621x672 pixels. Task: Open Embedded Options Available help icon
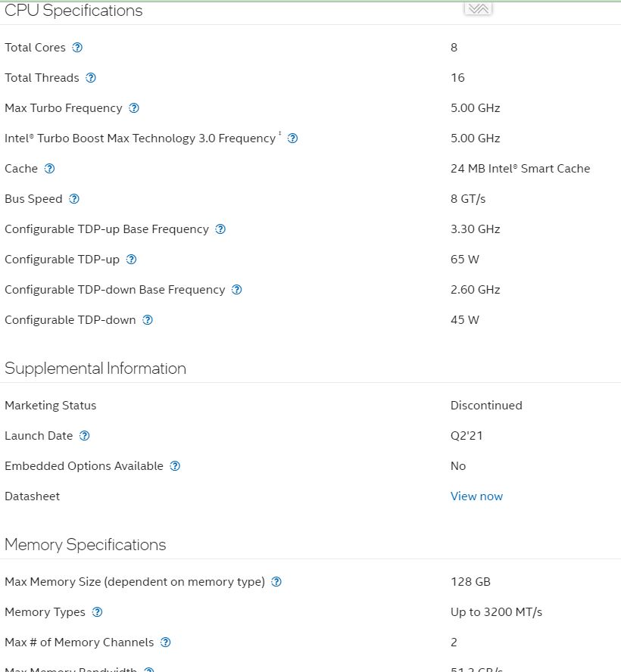(175, 466)
